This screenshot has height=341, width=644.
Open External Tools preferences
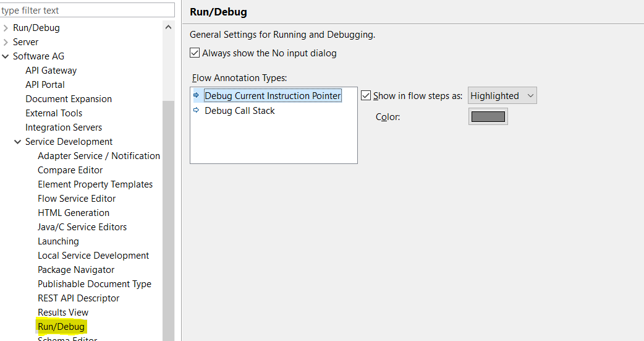click(x=54, y=113)
